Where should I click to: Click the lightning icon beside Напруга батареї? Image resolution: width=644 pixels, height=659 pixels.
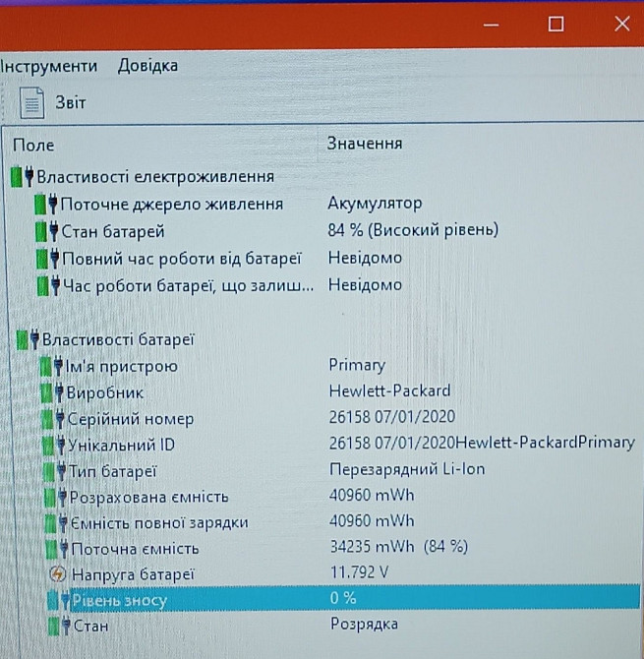coord(58,573)
